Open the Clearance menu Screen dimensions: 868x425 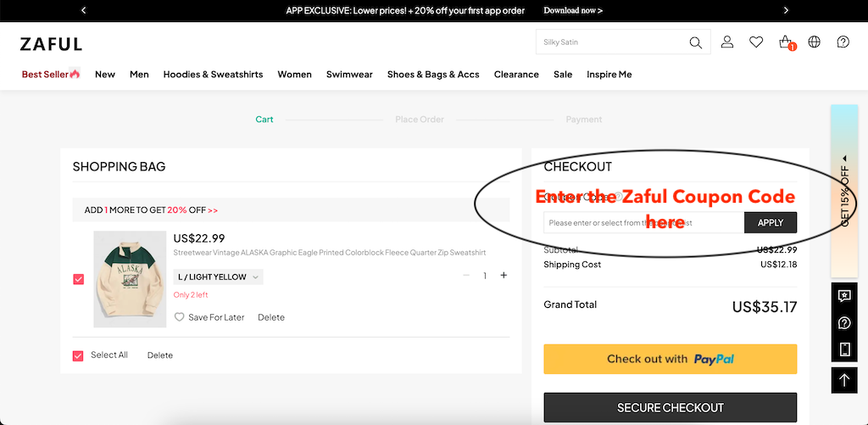(516, 75)
